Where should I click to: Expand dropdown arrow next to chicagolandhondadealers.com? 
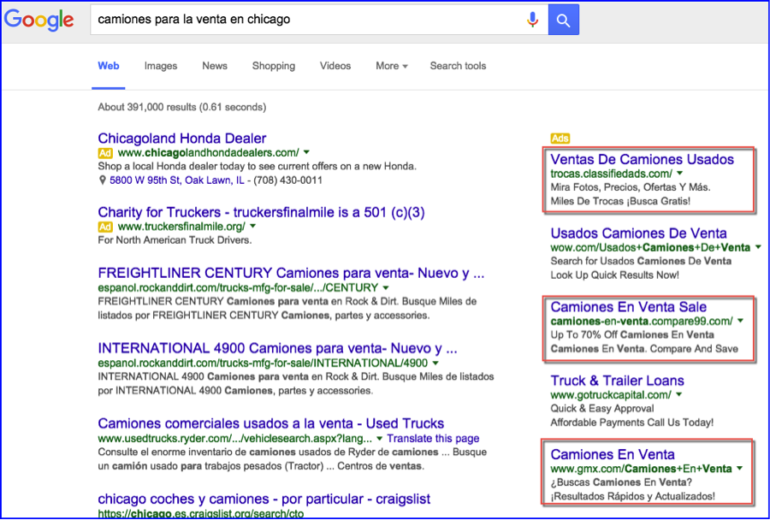click(x=306, y=152)
